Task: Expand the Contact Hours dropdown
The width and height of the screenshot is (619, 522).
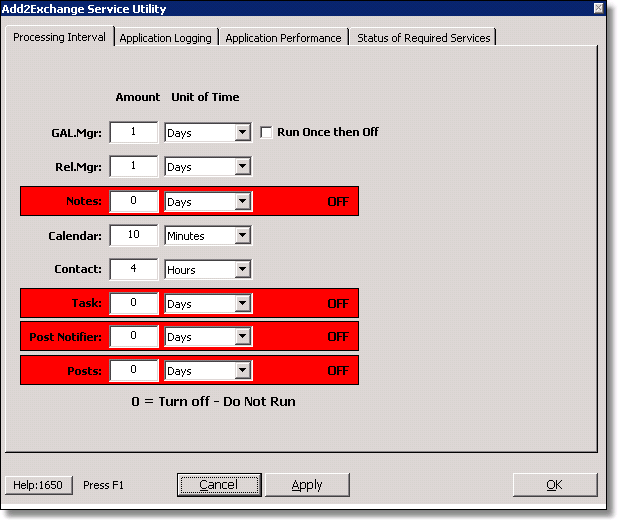Action: [x=243, y=269]
